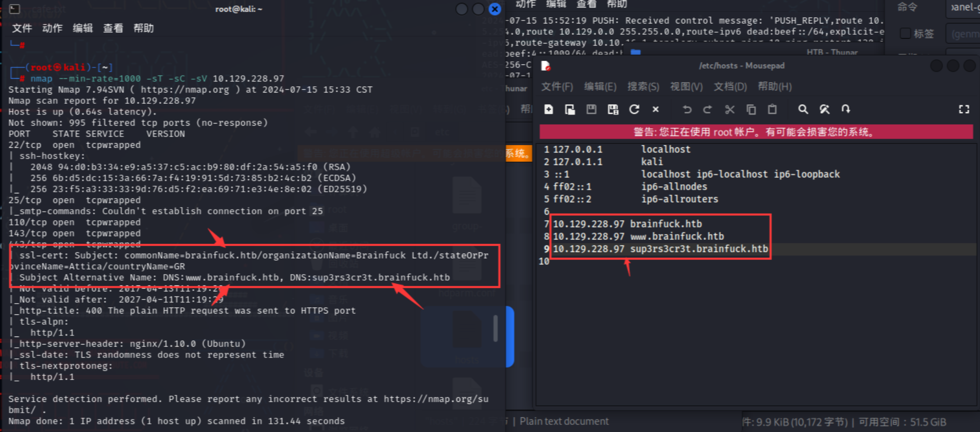The height and width of the screenshot is (432, 980).
Task: Redo the edit in Mousepad
Action: pos(708,109)
